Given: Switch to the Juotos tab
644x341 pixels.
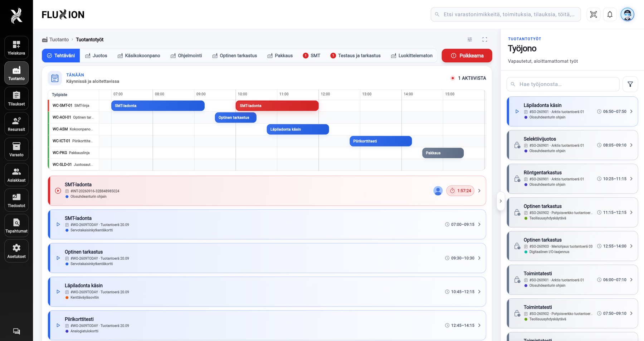Looking at the screenshot, I should [96, 56].
